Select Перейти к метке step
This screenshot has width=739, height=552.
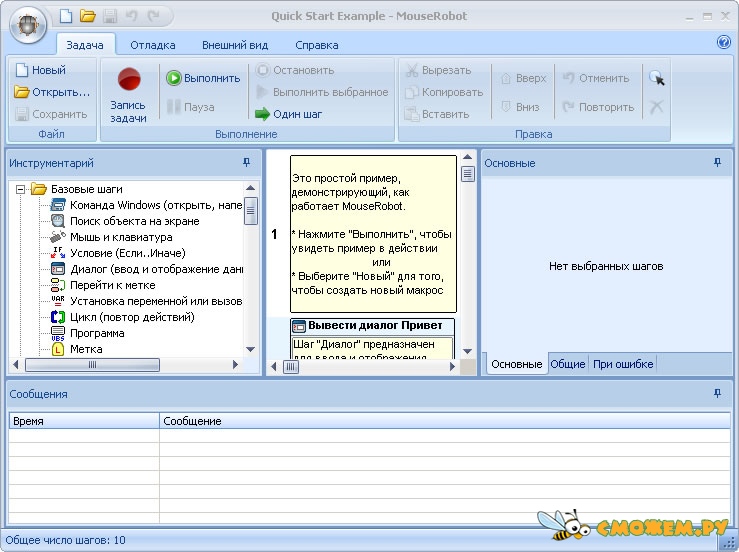[x=103, y=285]
